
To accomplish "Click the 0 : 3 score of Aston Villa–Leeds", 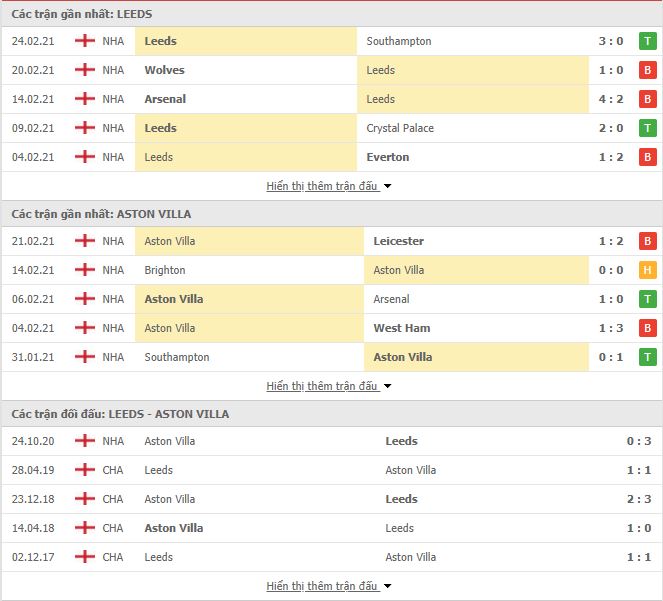I will point(639,441).
